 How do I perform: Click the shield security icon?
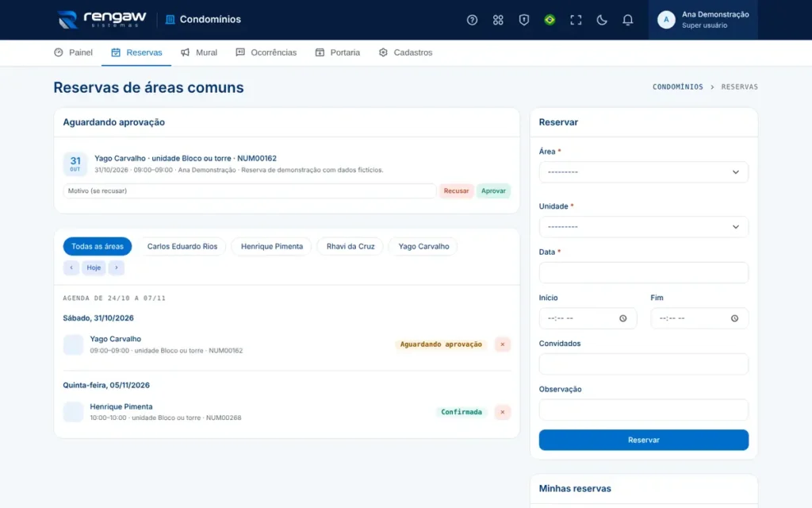tap(523, 20)
